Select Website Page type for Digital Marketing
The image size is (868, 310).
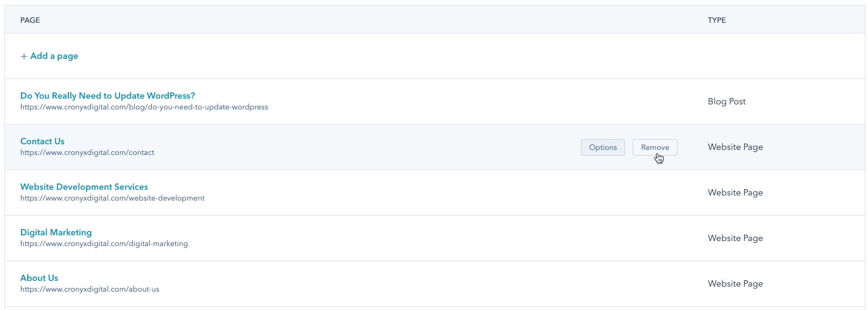tap(735, 238)
